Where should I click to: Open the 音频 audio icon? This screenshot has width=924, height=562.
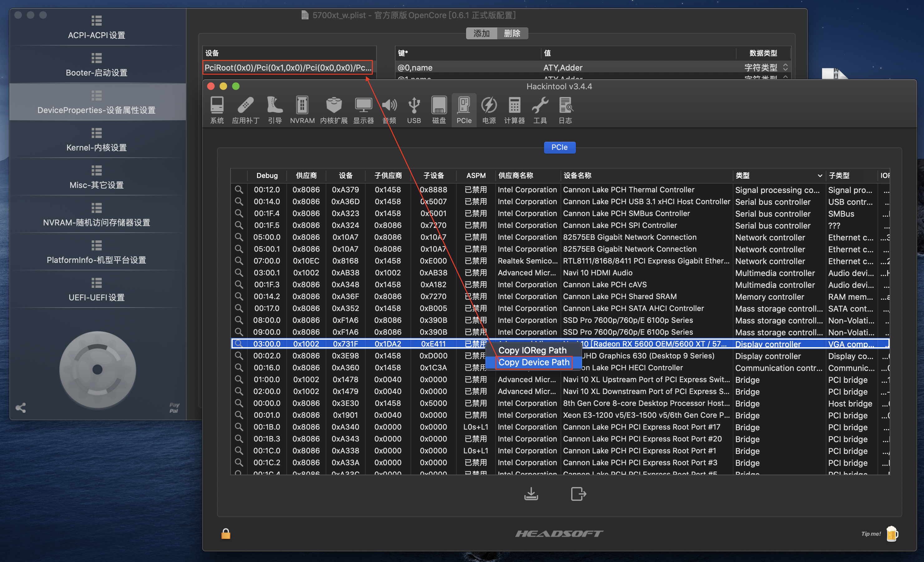(389, 110)
